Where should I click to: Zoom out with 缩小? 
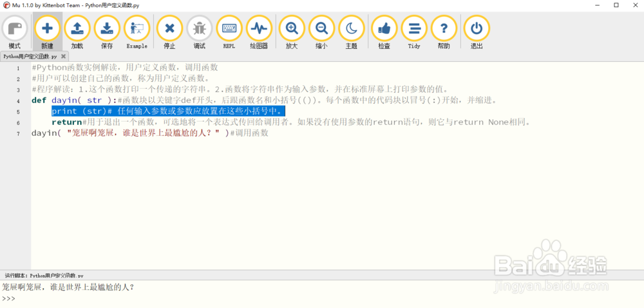click(321, 32)
